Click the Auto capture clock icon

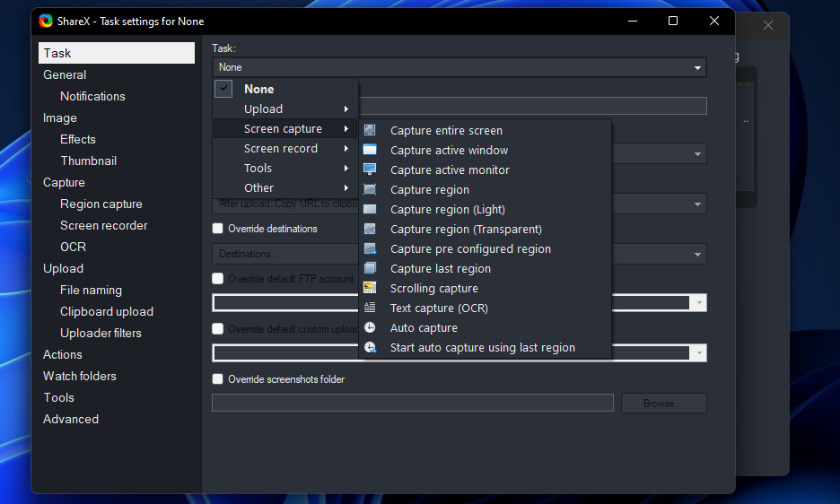point(370,327)
